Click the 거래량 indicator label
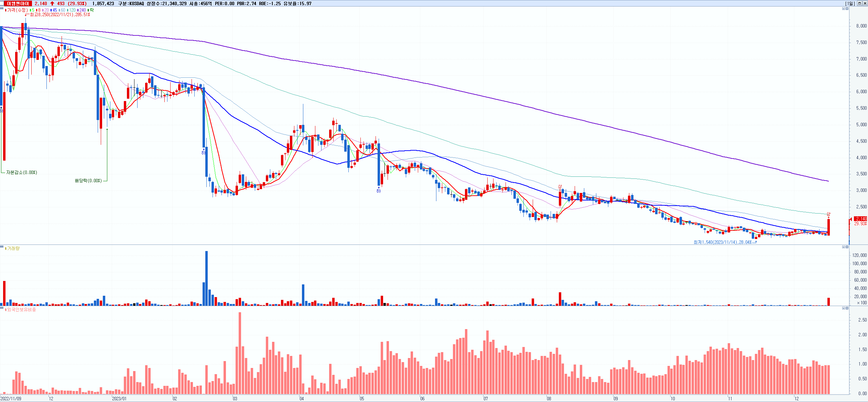 point(13,248)
